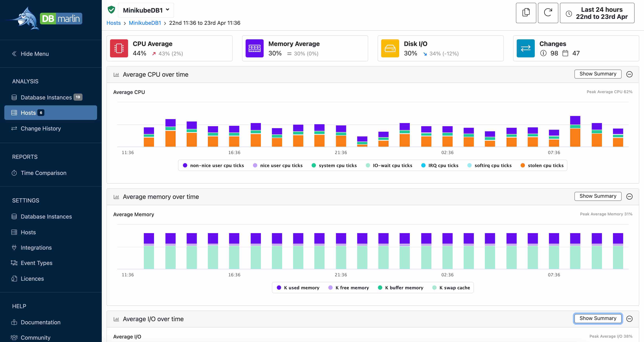Drag the timeline marker at 21:36
644x342 pixels.
pos(341,152)
